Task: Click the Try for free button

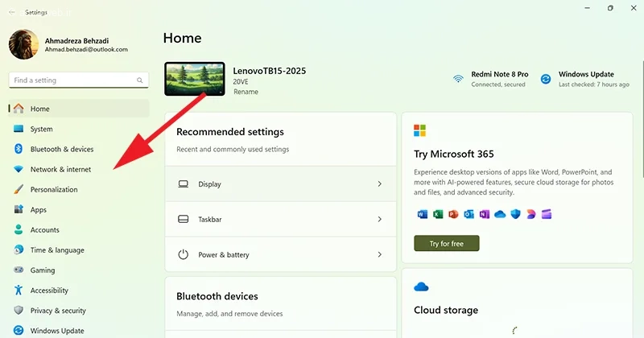Action: pos(446,243)
